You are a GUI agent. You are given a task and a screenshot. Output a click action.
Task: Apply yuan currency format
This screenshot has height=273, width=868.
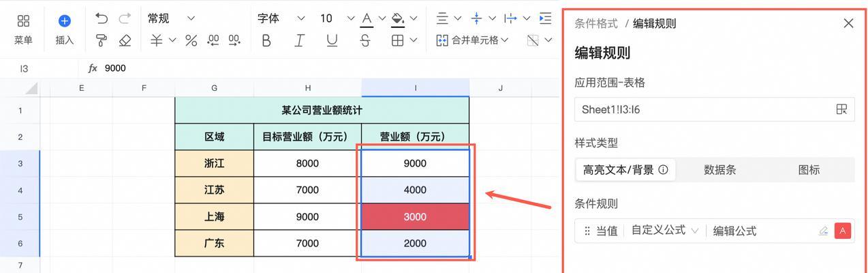pyautogui.click(x=157, y=41)
